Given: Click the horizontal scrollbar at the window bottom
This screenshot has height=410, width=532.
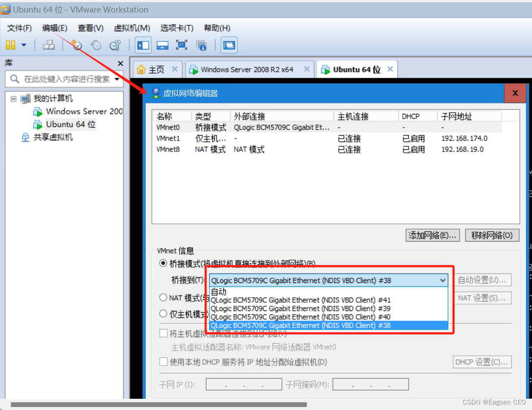Looking at the screenshot, I should point(159,404).
